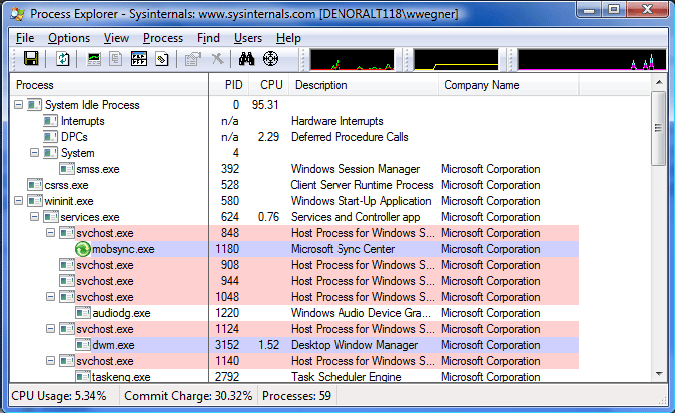The height and width of the screenshot is (413, 675).
Task: Click the Kill Process X icon
Action: (217, 59)
